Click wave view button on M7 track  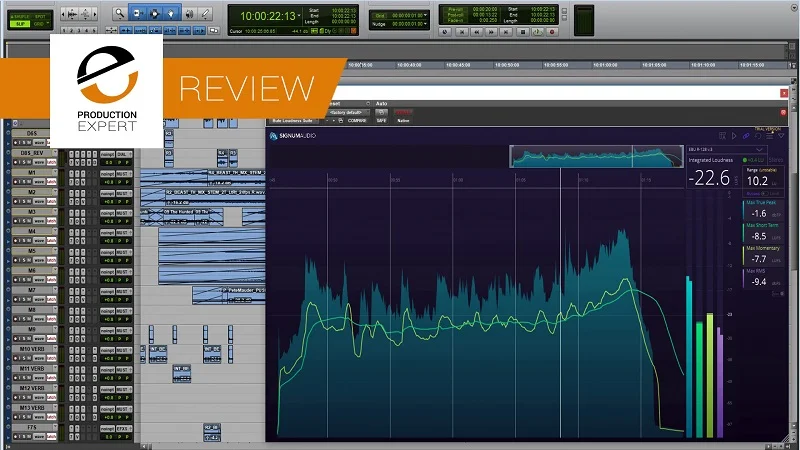click(39, 299)
